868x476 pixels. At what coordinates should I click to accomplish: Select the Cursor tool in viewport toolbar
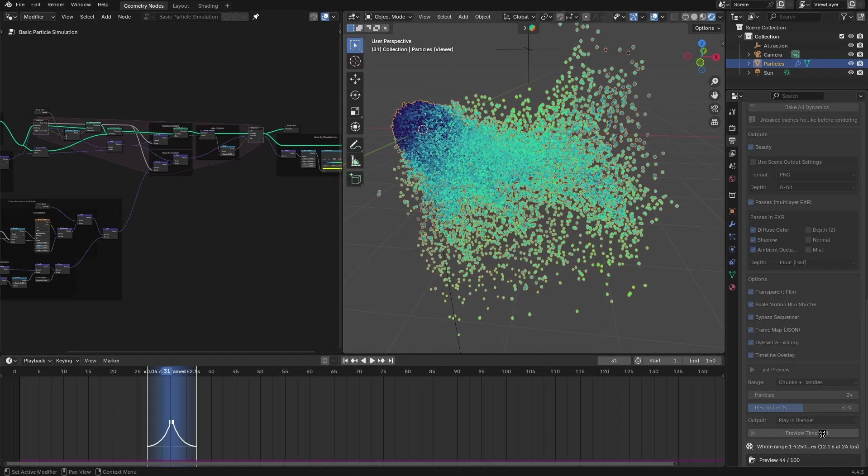(355, 62)
